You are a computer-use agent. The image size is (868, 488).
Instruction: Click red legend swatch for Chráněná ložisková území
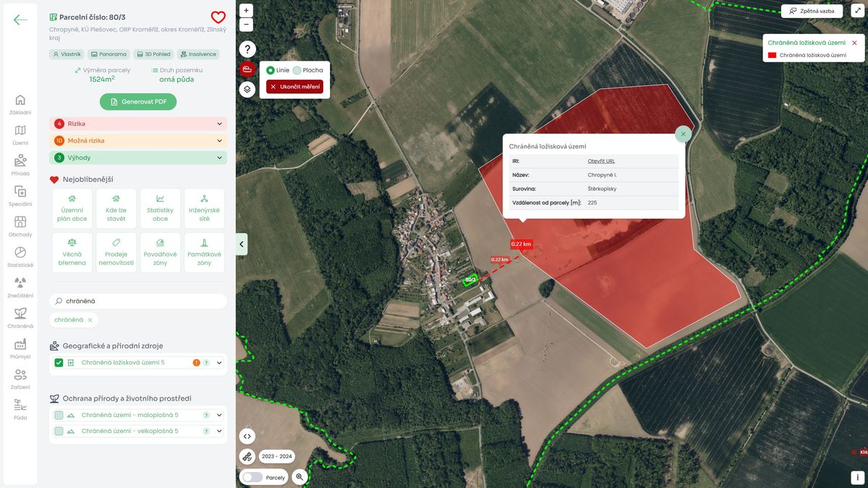coord(772,55)
